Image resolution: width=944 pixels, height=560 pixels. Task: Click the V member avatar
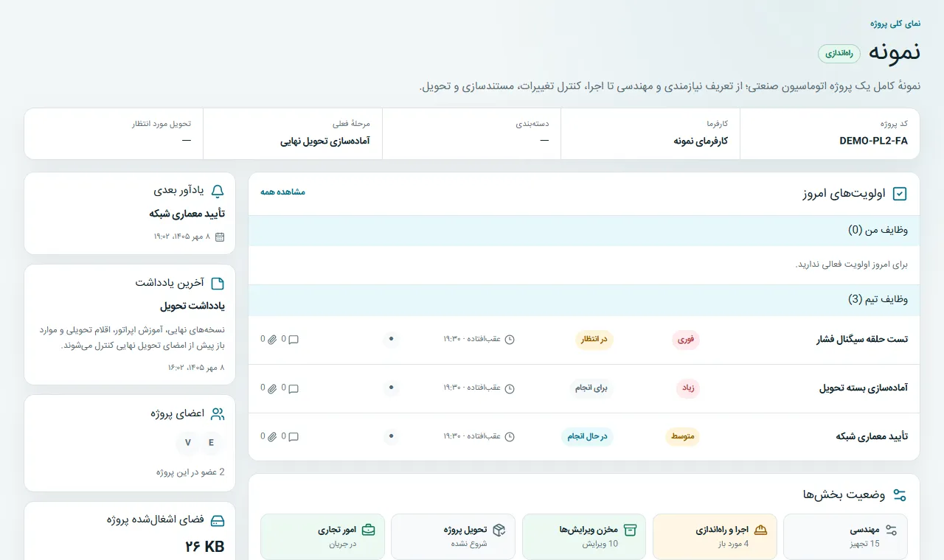click(x=188, y=443)
